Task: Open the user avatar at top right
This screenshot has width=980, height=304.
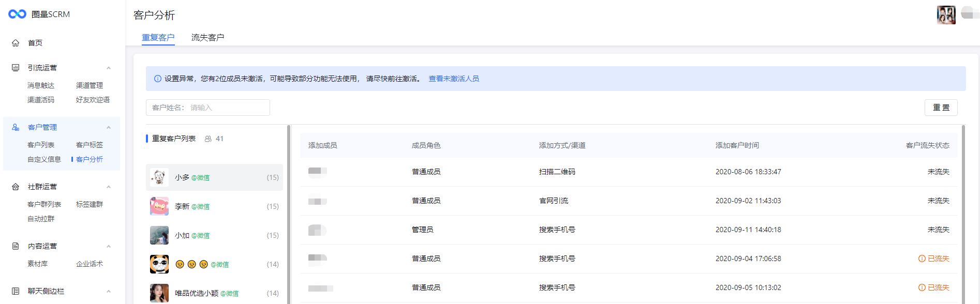Action: (x=946, y=14)
